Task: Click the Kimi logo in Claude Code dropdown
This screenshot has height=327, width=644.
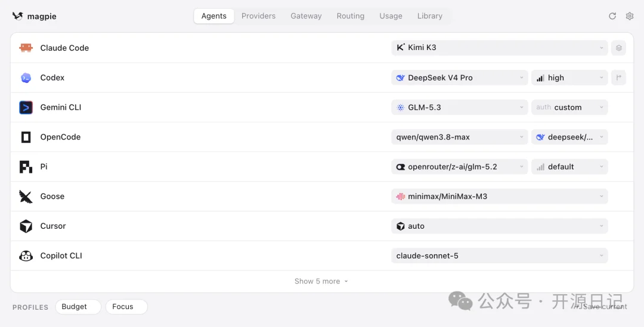Action: 401,48
